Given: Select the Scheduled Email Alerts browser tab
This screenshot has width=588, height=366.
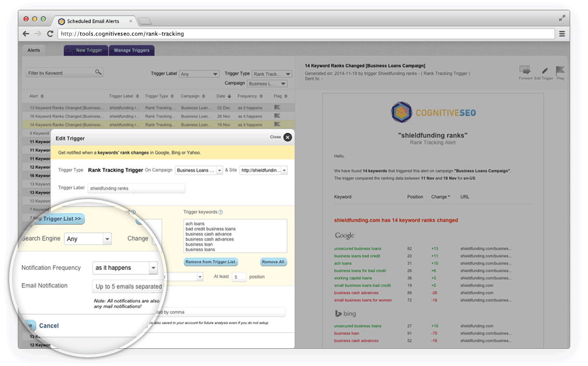Looking at the screenshot, I should tap(93, 21).
